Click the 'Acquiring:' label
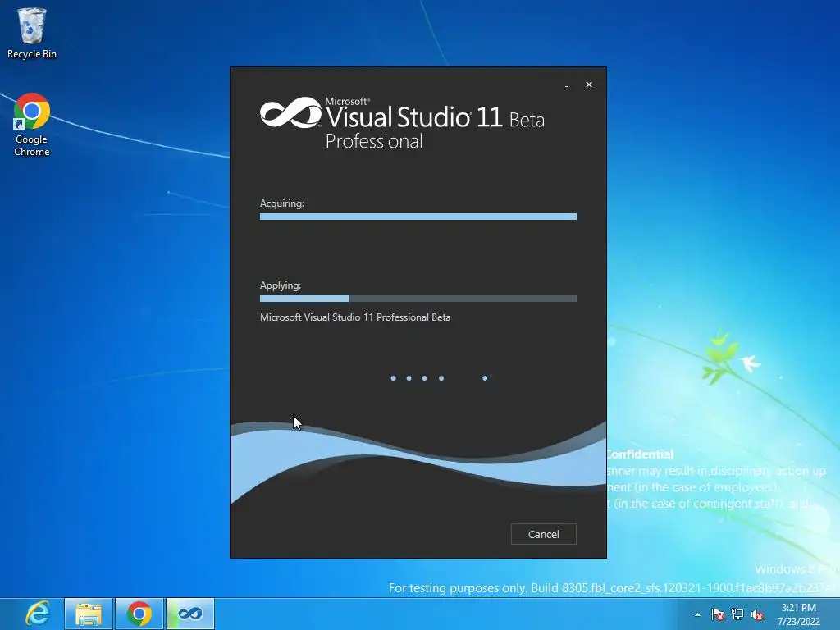 click(282, 203)
